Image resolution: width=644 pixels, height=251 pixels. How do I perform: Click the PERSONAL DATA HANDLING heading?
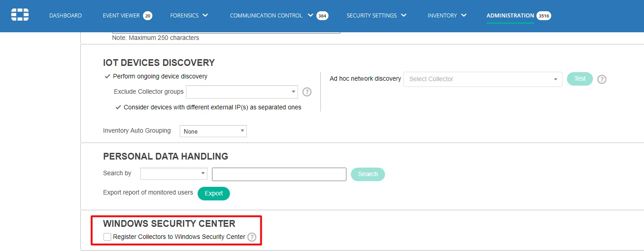point(166,156)
